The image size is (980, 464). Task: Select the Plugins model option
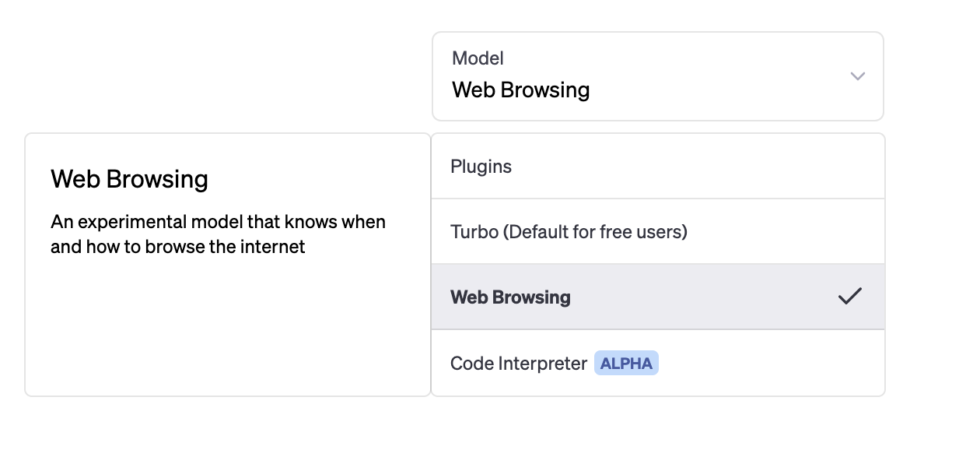[657, 167]
